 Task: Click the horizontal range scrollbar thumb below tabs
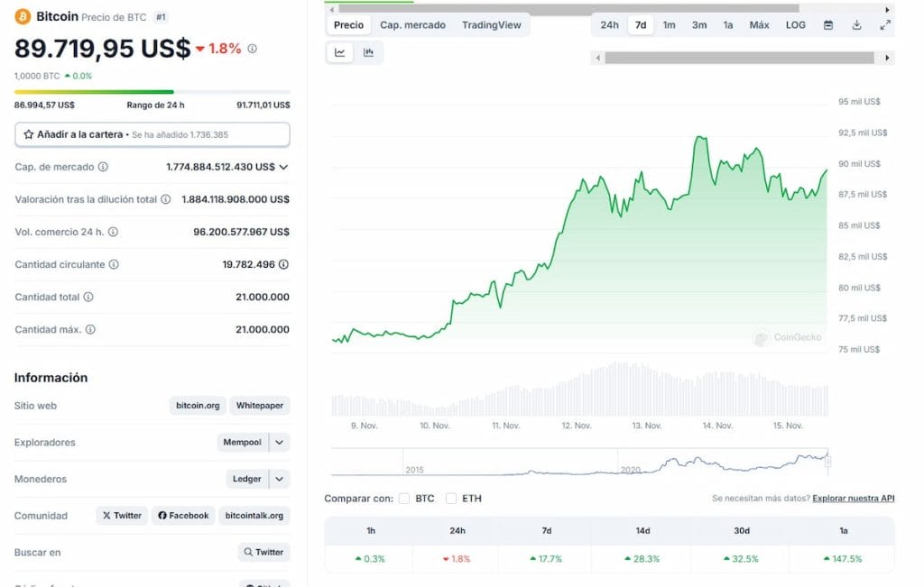[x=739, y=58]
